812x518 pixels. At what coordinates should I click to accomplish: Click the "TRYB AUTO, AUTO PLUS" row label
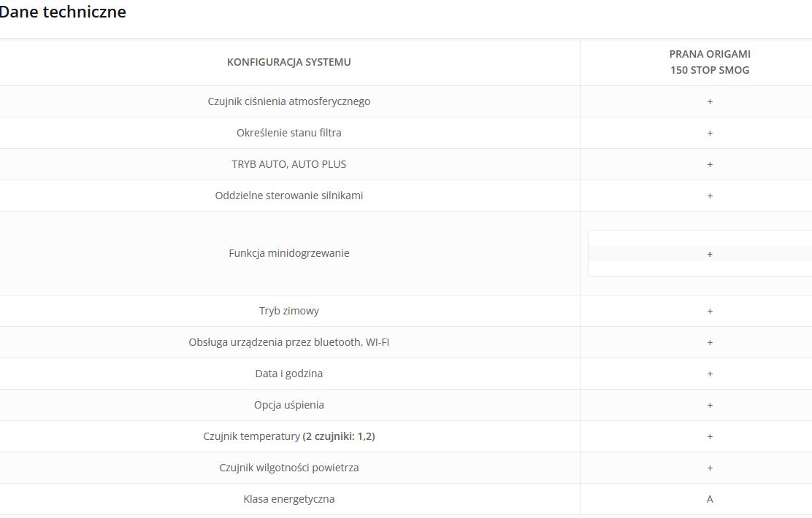pos(289,164)
